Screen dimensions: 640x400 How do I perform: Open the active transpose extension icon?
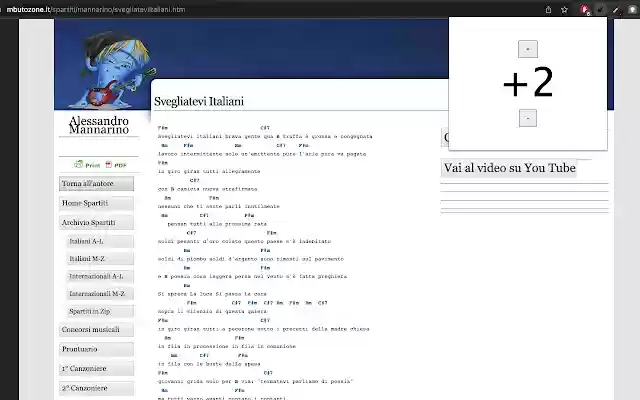[600, 9]
